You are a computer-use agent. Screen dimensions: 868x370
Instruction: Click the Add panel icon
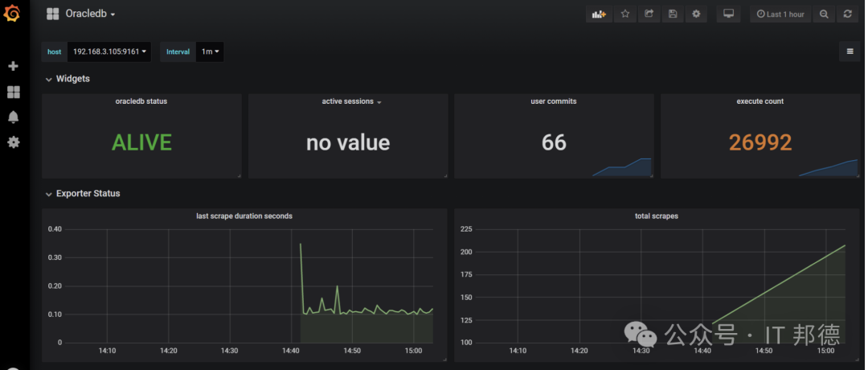[x=599, y=14]
